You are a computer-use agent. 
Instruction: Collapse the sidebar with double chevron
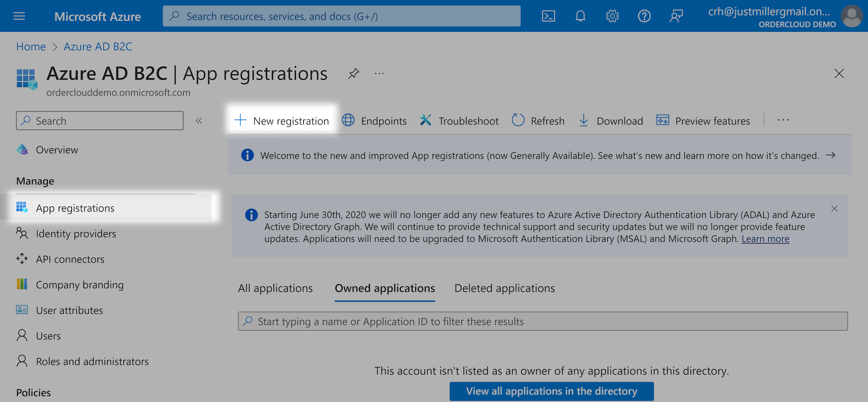(199, 121)
